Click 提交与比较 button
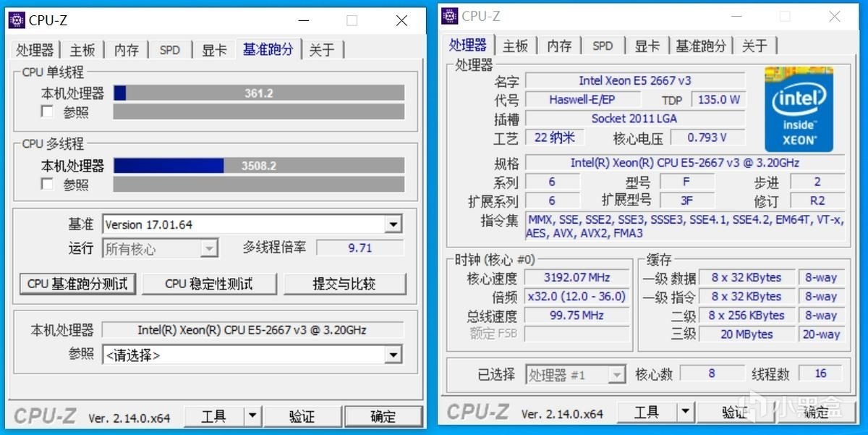The width and height of the screenshot is (868, 435). click(x=344, y=284)
